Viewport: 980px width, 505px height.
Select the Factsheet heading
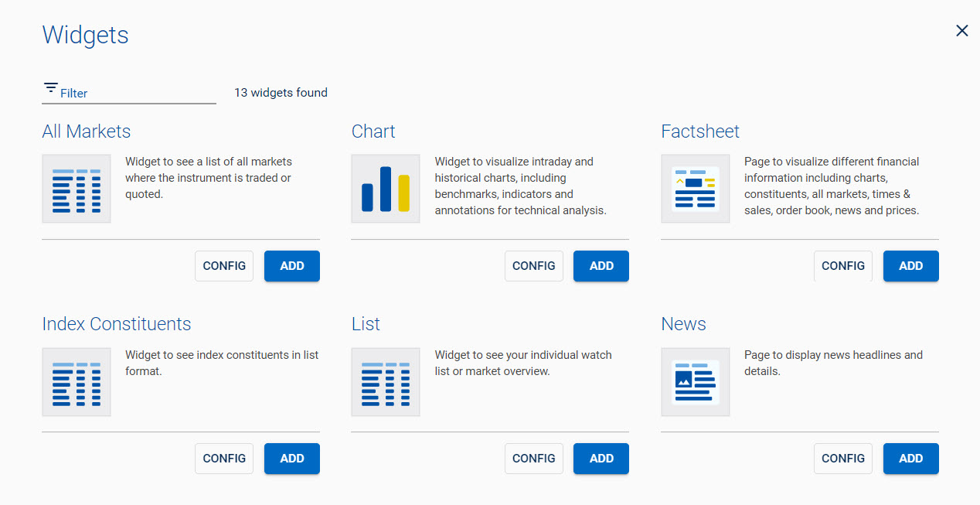[700, 131]
